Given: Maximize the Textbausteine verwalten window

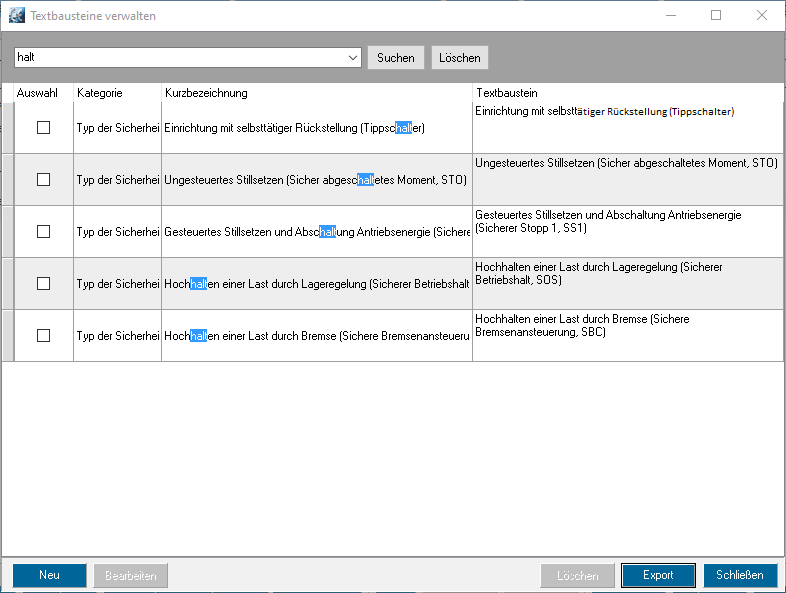Looking at the screenshot, I should 716,16.
